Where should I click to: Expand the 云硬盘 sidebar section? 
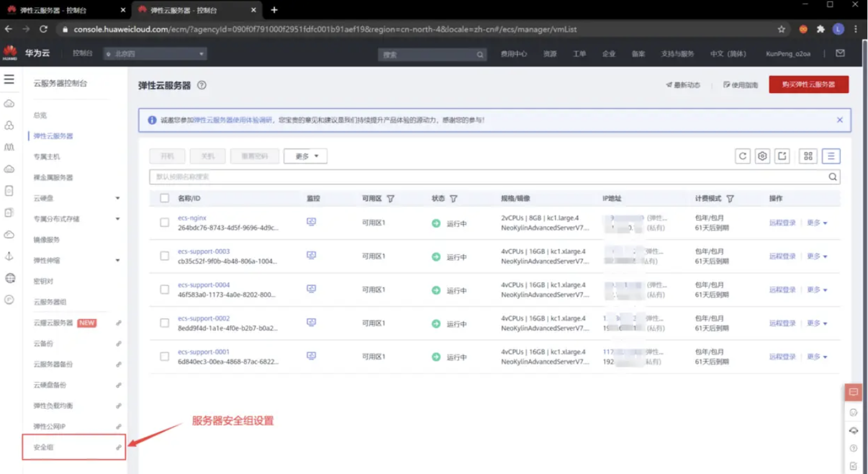point(117,199)
